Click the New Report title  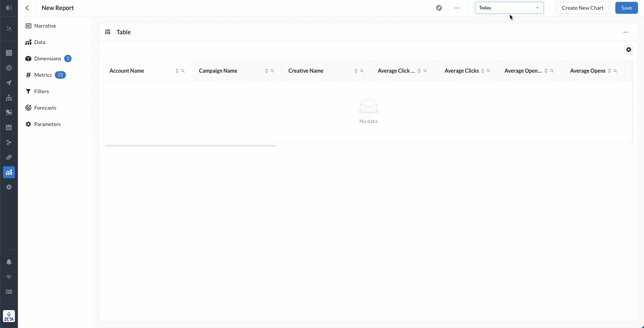pos(58,8)
